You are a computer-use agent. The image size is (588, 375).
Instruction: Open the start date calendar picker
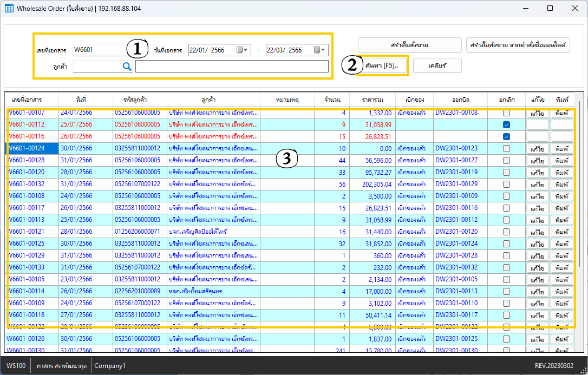[x=243, y=50]
